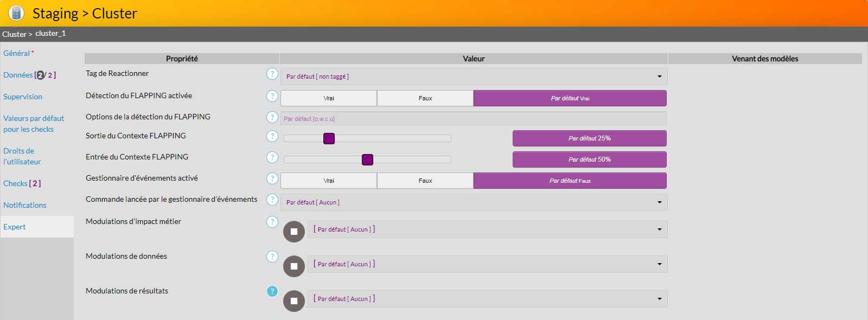Open help for Gestionnaire d'événements activé
Screen dimensions: 868x320
tap(272, 178)
